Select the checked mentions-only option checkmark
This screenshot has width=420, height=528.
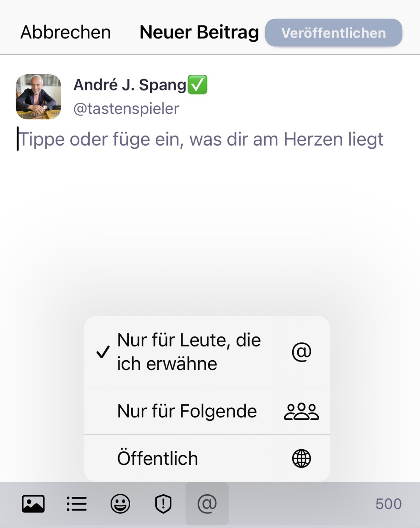(x=103, y=352)
